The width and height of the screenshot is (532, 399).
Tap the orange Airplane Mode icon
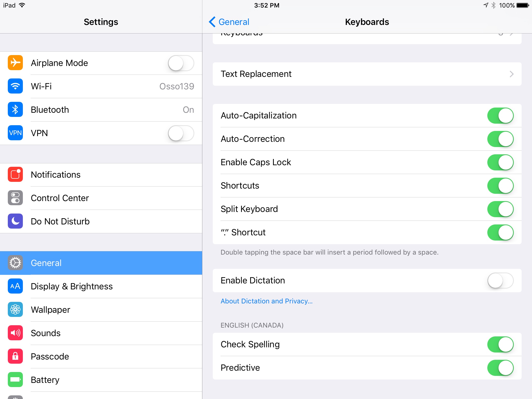click(15, 63)
